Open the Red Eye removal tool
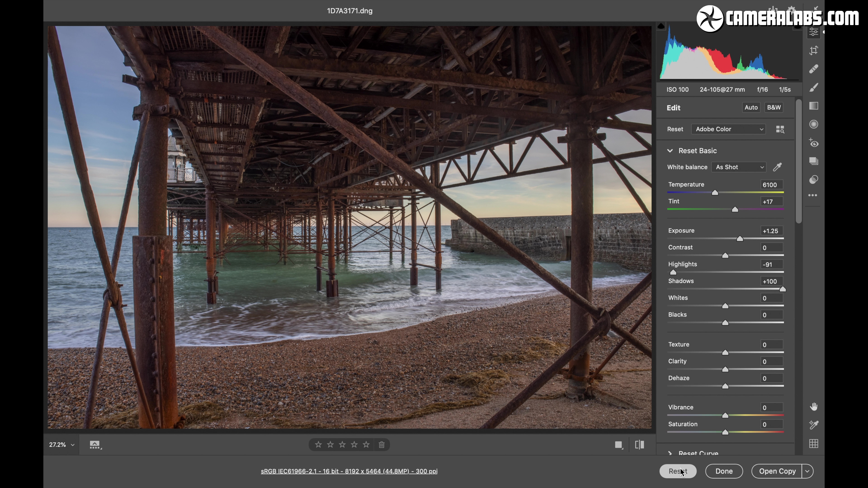The image size is (868, 488). pyautogui.click(x=814, y=143)
